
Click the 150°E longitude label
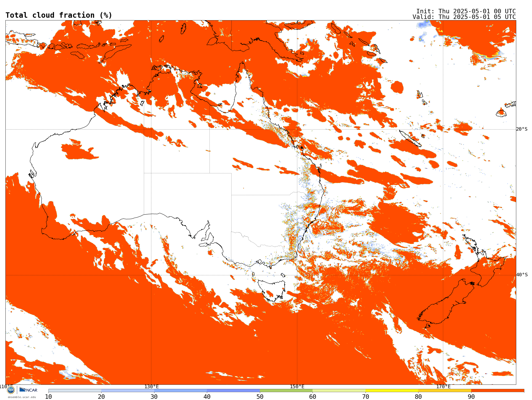pos(297,386)
